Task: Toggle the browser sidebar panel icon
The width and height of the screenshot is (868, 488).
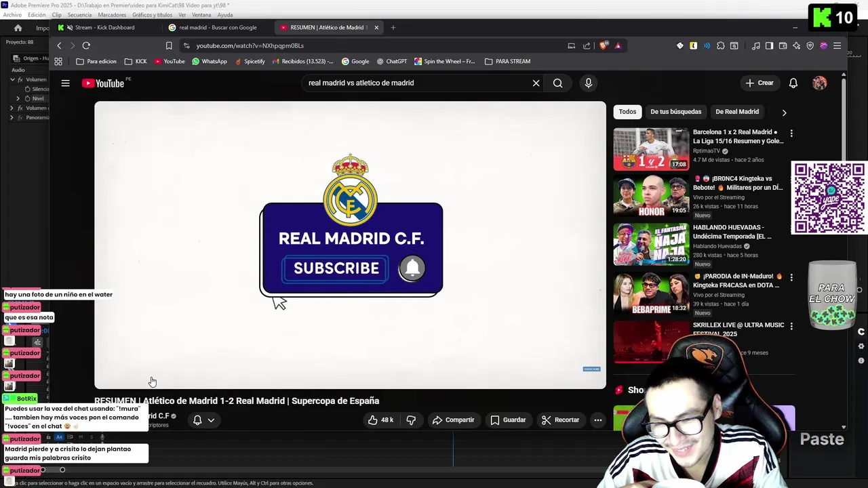Action: pyautogui.click(x=769, y=45)
